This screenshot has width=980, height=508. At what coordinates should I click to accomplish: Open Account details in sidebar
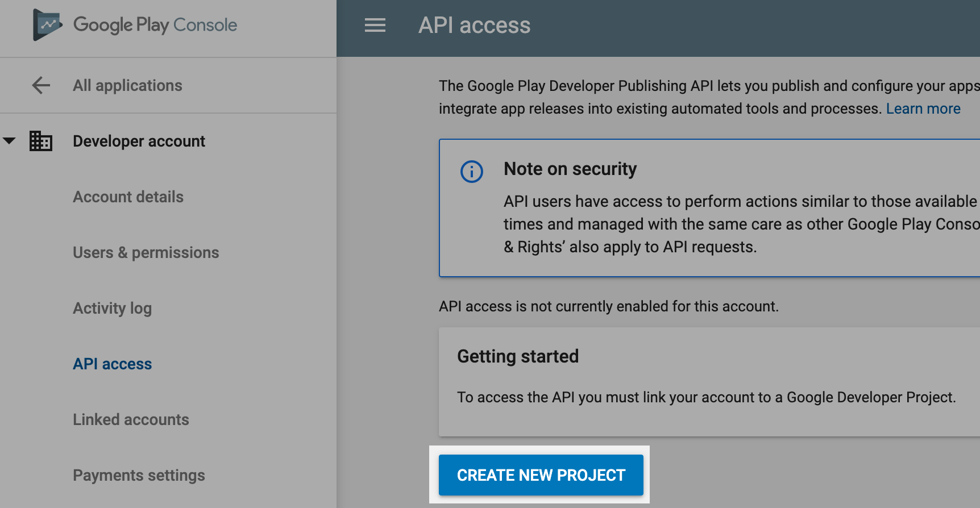point(128,197)
